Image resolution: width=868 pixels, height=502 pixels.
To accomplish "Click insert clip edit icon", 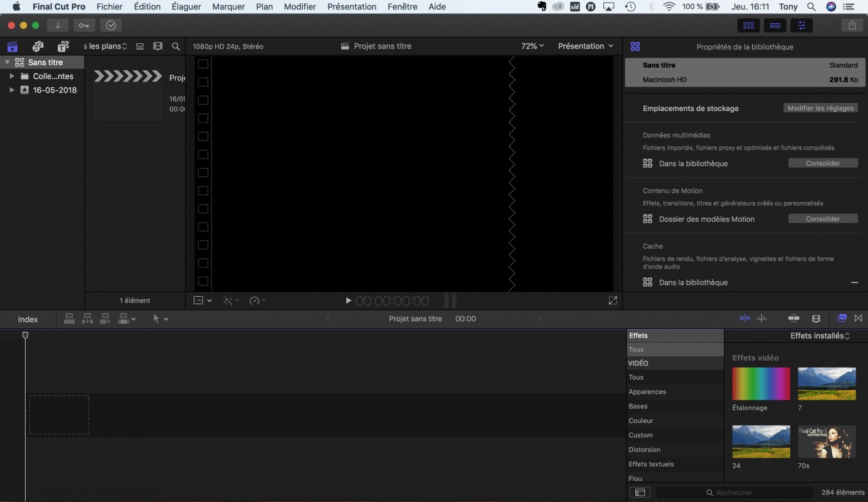I will [87, 319].
